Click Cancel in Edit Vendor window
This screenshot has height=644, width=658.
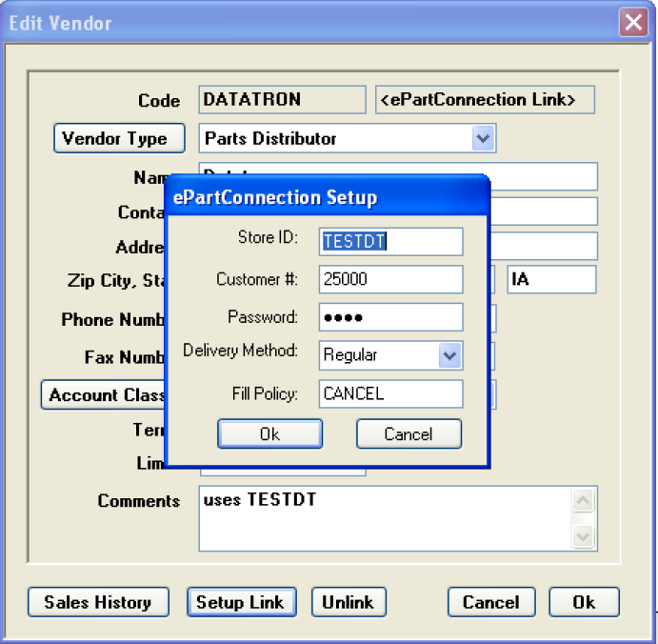(x=490, y=602)
